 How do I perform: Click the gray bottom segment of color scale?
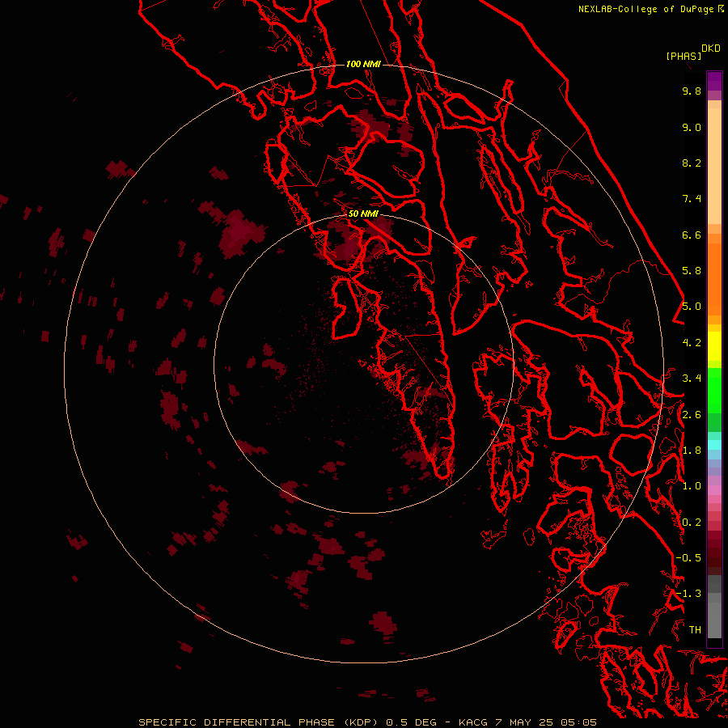714,620
